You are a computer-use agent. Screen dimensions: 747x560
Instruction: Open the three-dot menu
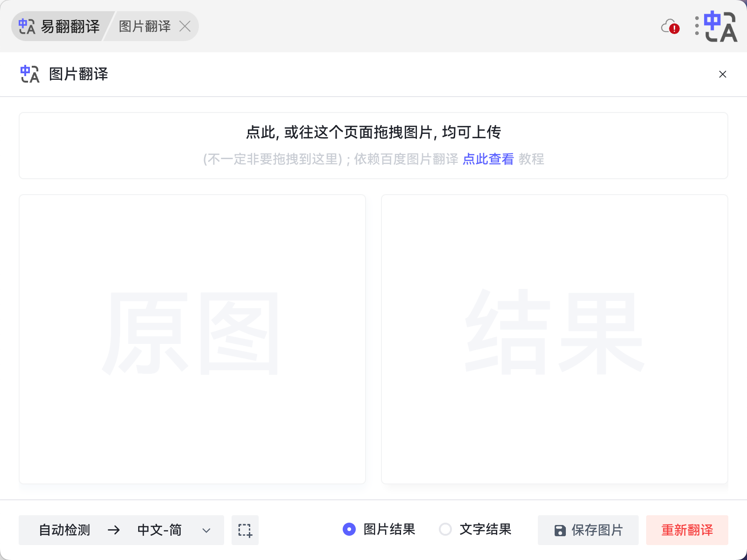697,27
